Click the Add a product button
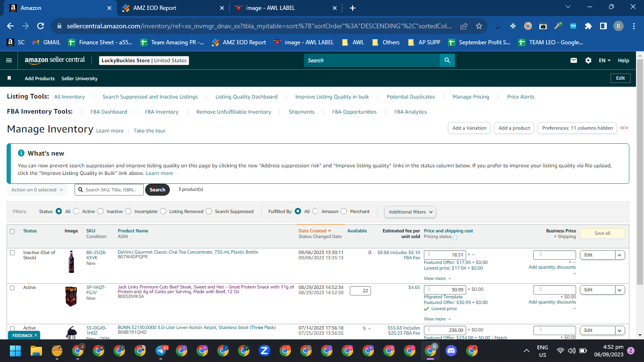The width and height of the screenshot is (644, 362). point(514,128)
